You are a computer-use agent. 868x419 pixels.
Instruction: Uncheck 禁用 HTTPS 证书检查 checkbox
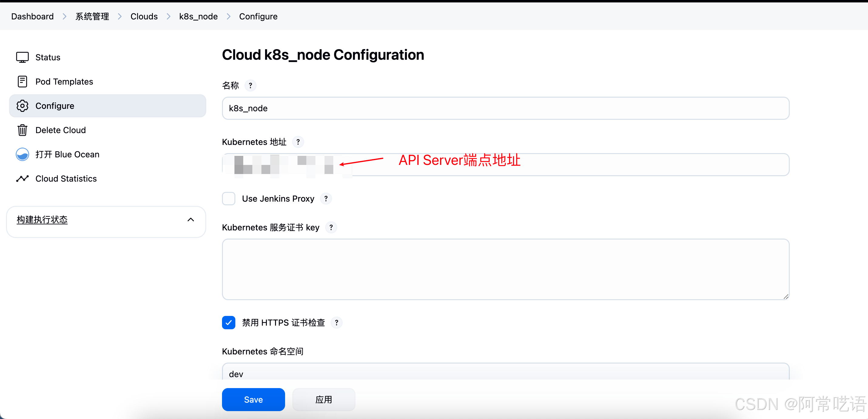pos(228,323)
